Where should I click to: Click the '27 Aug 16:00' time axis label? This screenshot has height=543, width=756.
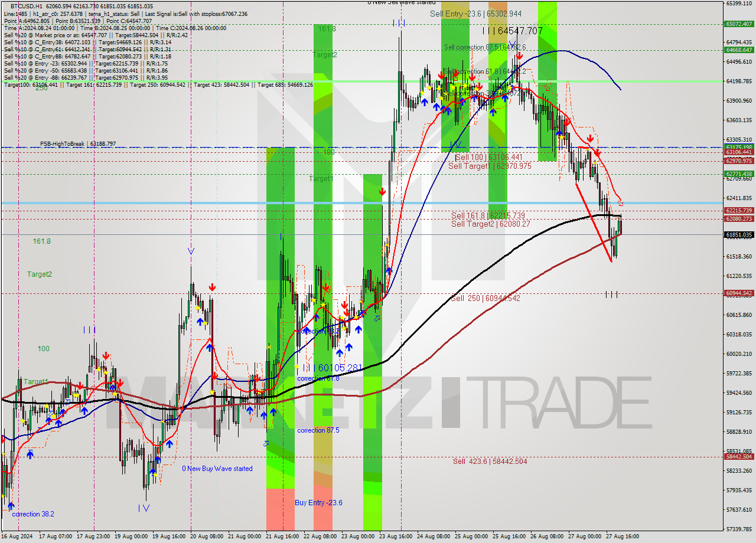point(622,537)
